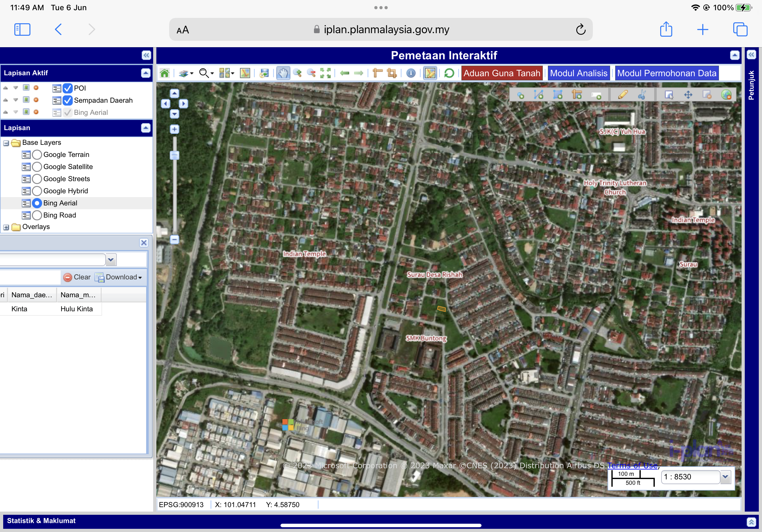The width and height of the screenshot is (762, 532).
Task: Select Google Satellite base layer
Action: pyautogui.click(x=37, y=167)
